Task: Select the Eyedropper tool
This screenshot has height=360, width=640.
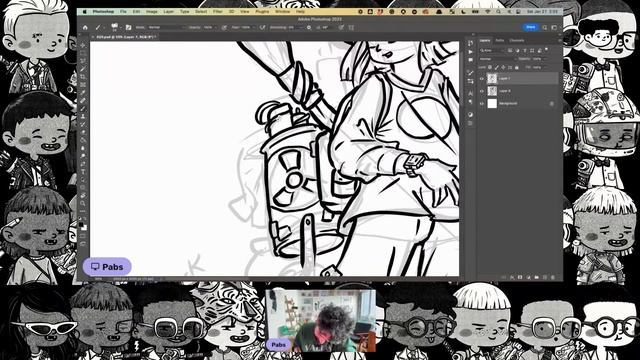Action: [83, 92]
